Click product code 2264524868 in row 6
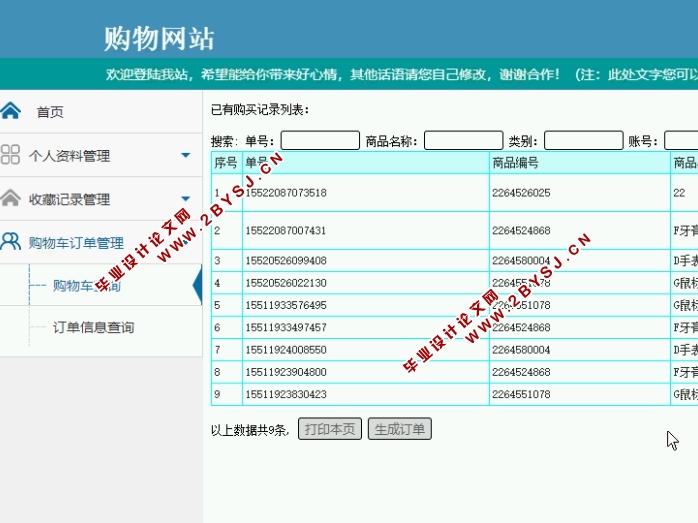The height and width of the screenshot is (523, 698). pyautogui.click(x=521, y=328)
